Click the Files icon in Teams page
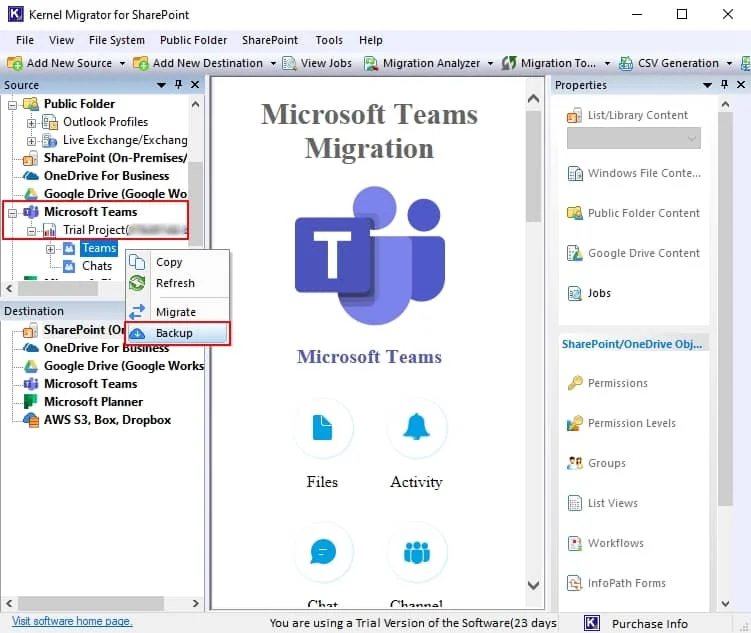The height and width of the screenshot is (633, 751). click(x=322, y=428)
